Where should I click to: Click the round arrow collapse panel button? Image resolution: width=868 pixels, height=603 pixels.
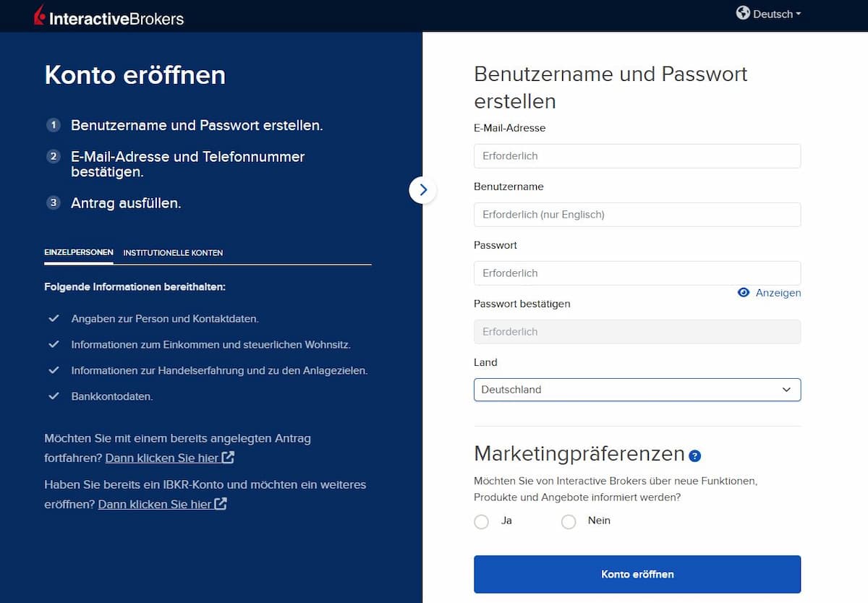422,190
